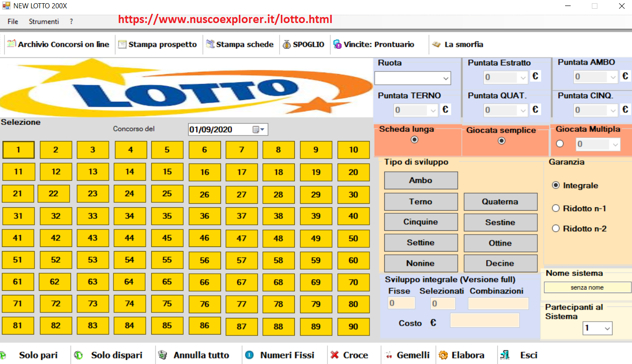The image size is (632, 364).
Task: Click the Settine development button
Action: click(x=421, y=242)
